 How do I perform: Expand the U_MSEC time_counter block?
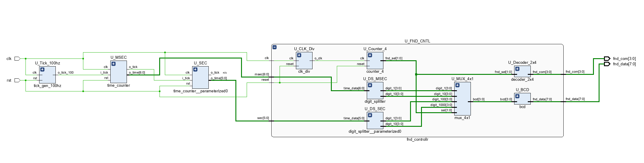tap(114, 64)
